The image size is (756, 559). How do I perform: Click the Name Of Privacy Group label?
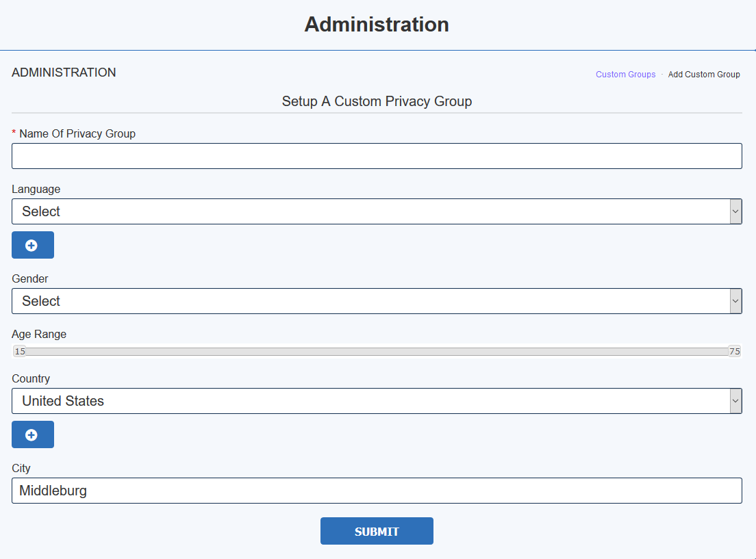(77, 133)
